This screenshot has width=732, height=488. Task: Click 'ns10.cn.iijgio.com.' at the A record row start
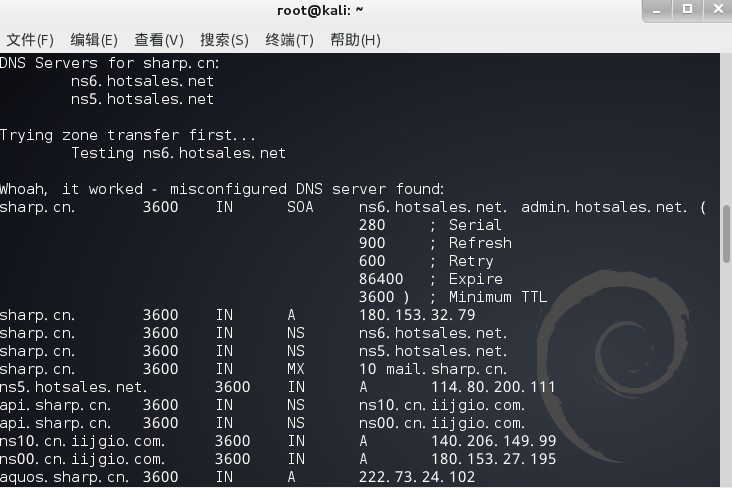82,441
